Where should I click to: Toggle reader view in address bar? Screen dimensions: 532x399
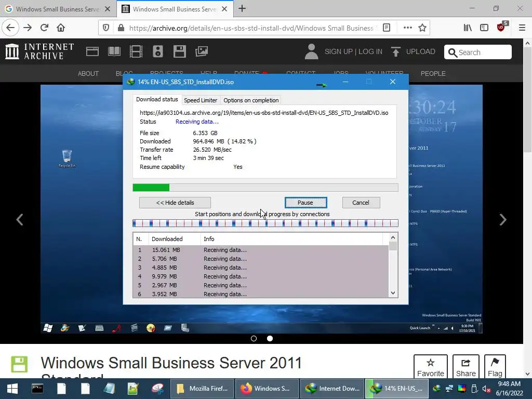[387, 28]
